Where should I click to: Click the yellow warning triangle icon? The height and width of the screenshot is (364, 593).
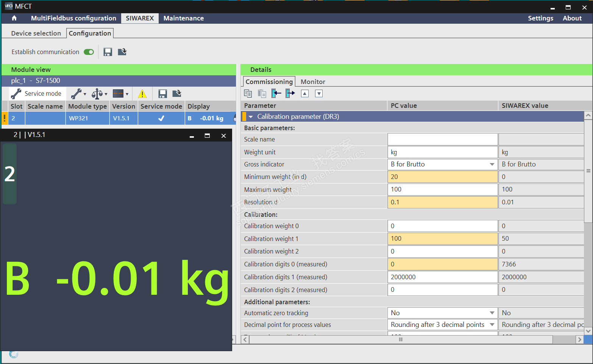click(x=142, y=94)
